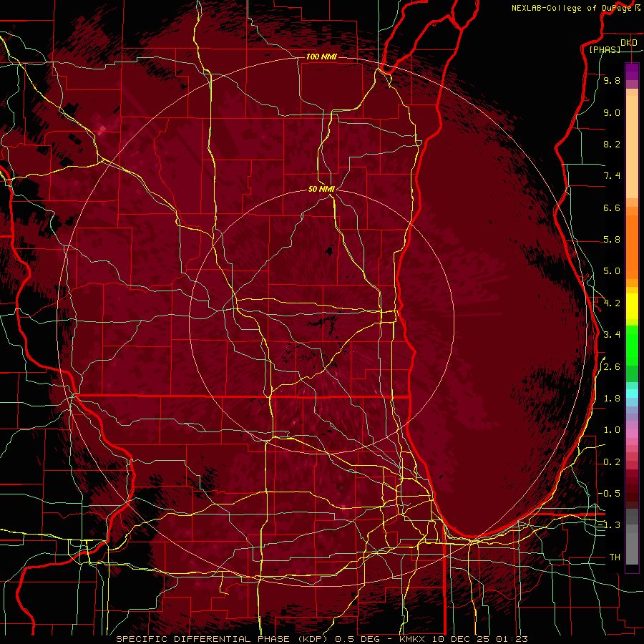The image size is (644, 644).
Task: Click the '50 NMI' range ring label
Action: pyautogui.click(x=321, y=189)
